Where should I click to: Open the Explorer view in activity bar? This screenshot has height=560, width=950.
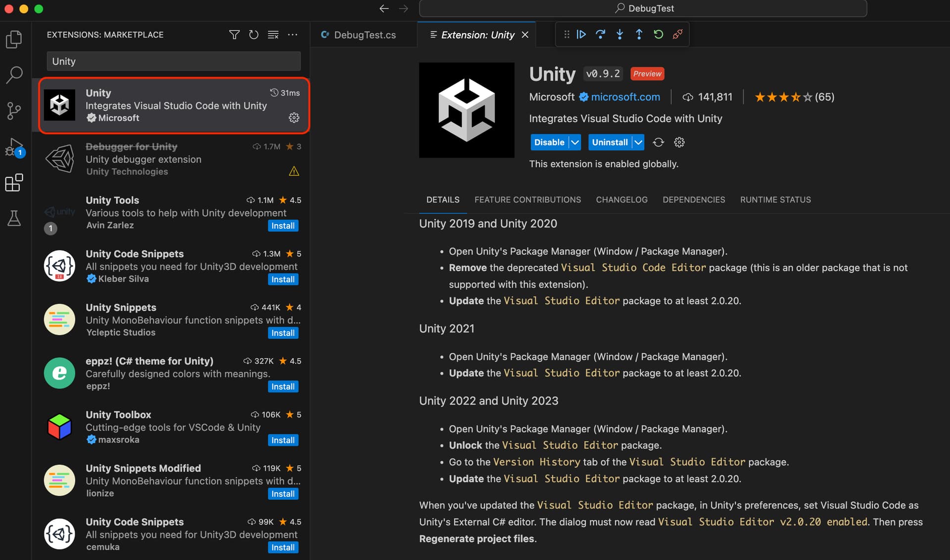click(14, 40)
